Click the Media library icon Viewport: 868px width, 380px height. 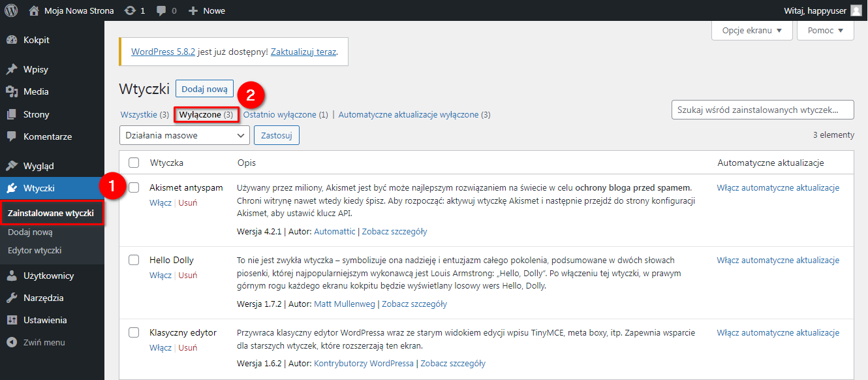pyautogui.click(x=11, y=91)
